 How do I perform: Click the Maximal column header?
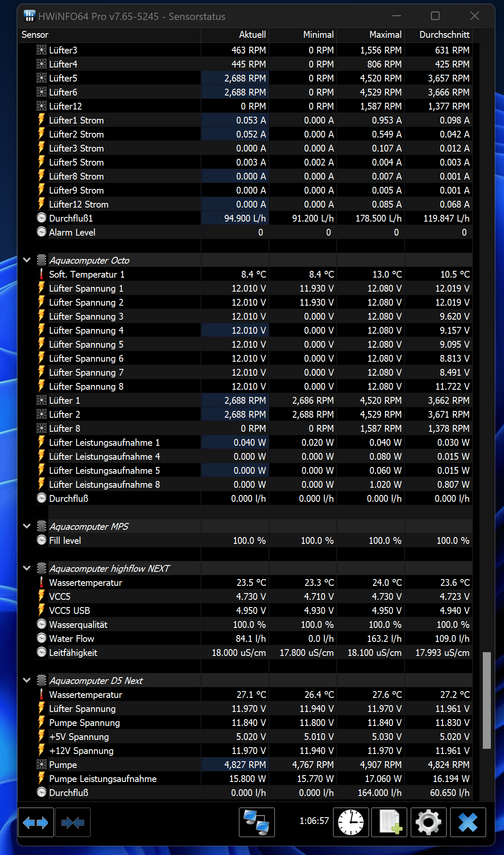point(371,35)
